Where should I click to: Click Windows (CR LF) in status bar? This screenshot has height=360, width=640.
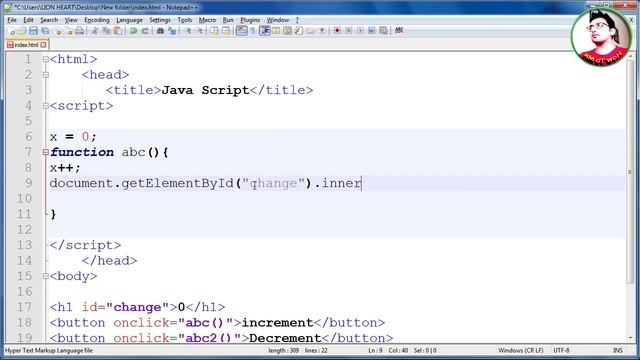pos(520,351)
